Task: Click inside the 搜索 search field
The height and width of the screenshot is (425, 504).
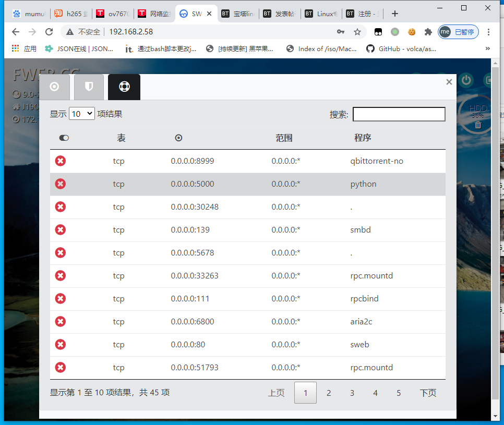Action: pos(399,114)
